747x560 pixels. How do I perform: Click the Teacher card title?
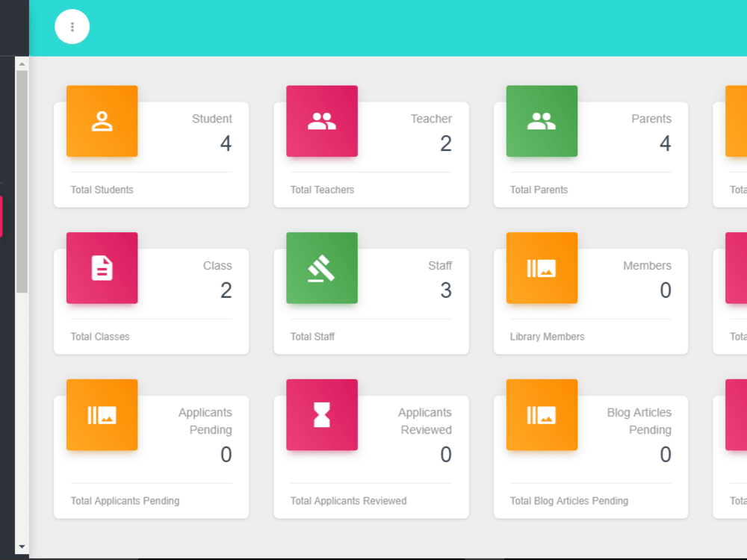pos(431,119)
